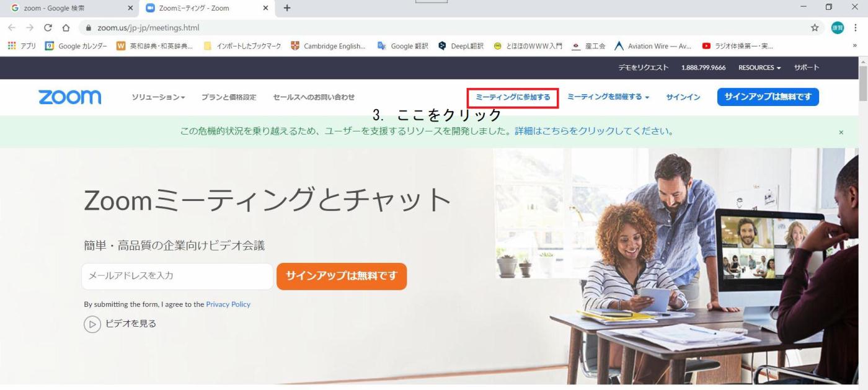Open the Chrome profile avatar
Viewport: 868px width, 390px height.
[838, 28]
